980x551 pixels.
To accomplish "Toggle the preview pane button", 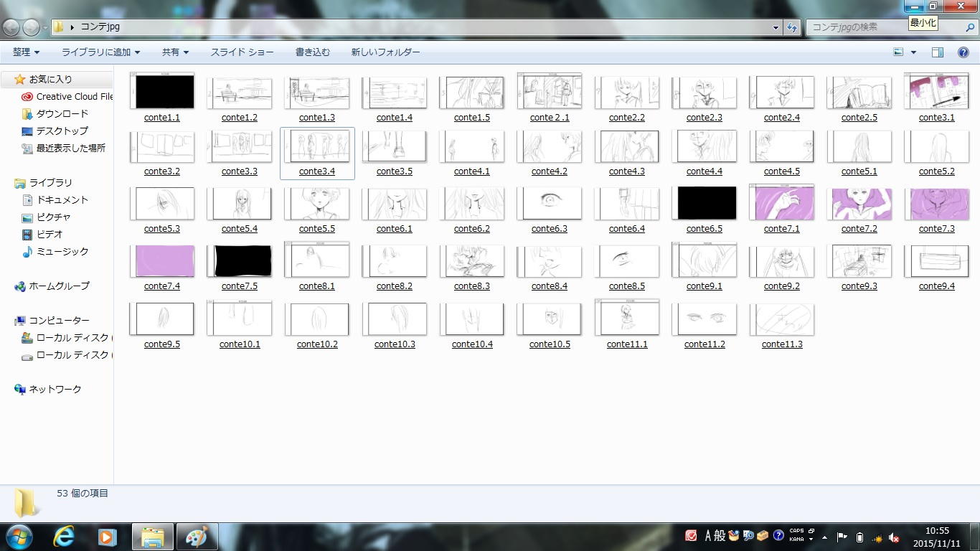I will point(938,52).
